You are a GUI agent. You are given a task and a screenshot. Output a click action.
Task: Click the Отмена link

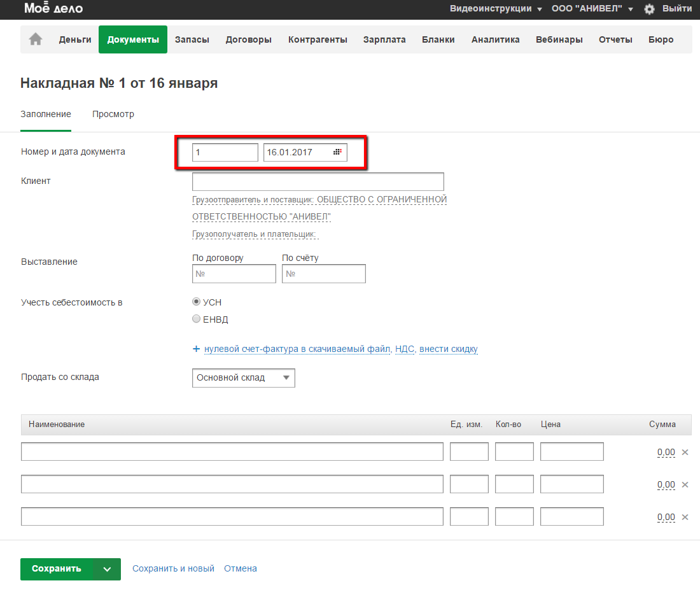[x=241, y=568]
